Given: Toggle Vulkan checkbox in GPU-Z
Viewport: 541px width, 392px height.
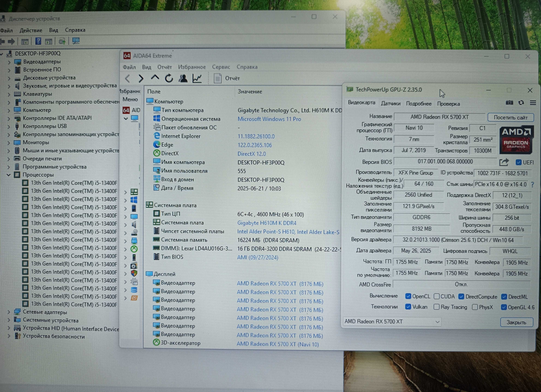Looking at the screenshot, I should click(408, 307).
